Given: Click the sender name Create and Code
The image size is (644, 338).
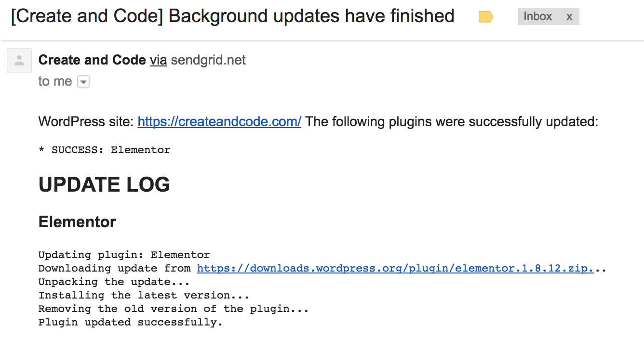Looking at the screenshot, I should (x=92, y=60).
